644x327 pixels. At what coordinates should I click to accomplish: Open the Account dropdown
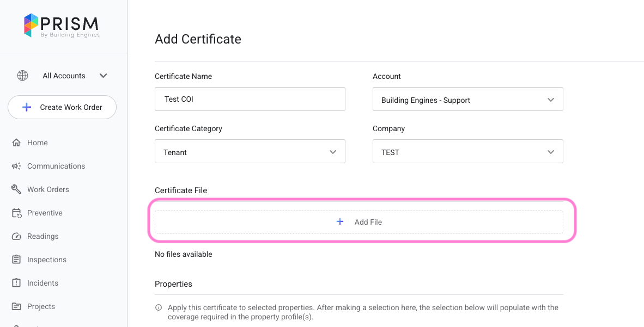pyautogui.click(x=467, y=100)
